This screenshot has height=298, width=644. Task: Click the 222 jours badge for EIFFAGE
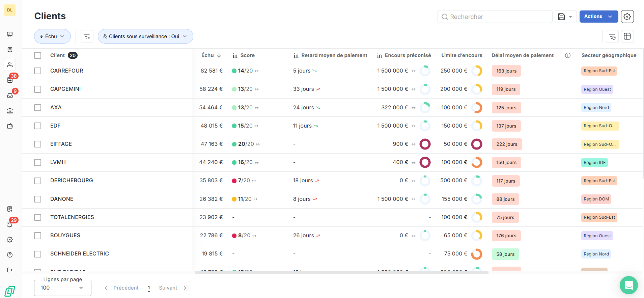[507, 144]
